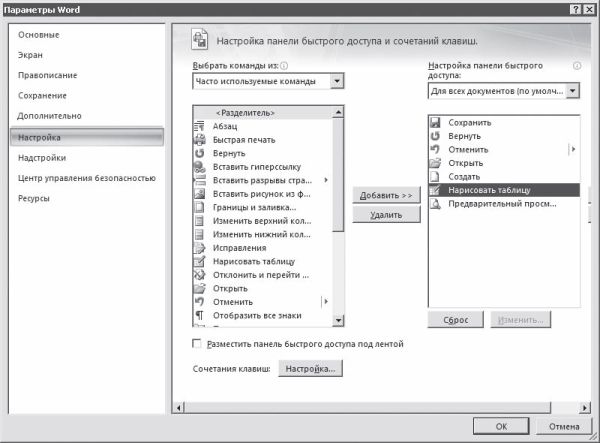Open the Основные category
The height and width of the screenshot is (443, 600).
tap(39, 35)
